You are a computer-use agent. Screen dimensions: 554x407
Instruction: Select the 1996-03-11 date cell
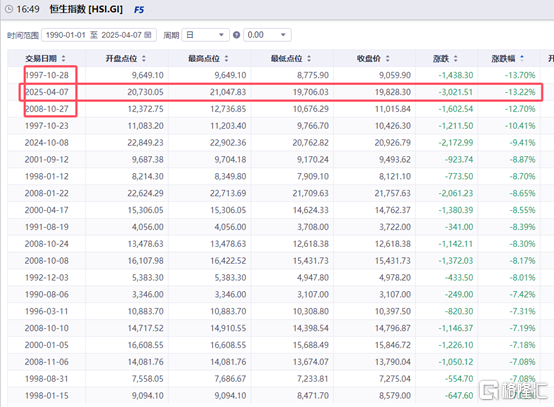(47, 311)
